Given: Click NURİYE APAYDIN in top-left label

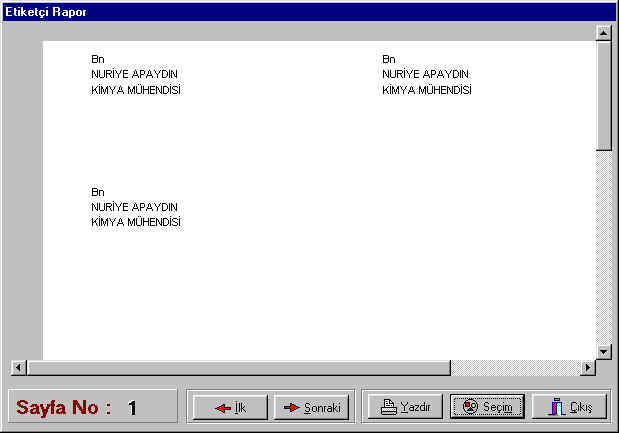Looking at the screenshot, I should point(134,74).
